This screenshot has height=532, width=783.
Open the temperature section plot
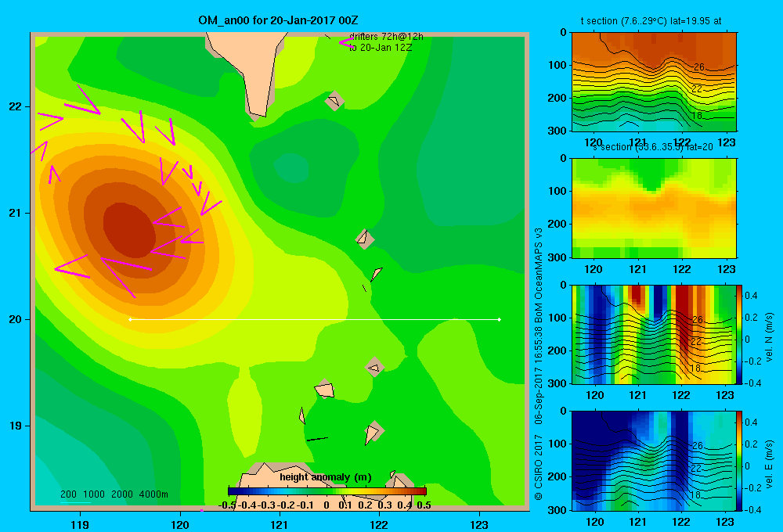[654, 82]
